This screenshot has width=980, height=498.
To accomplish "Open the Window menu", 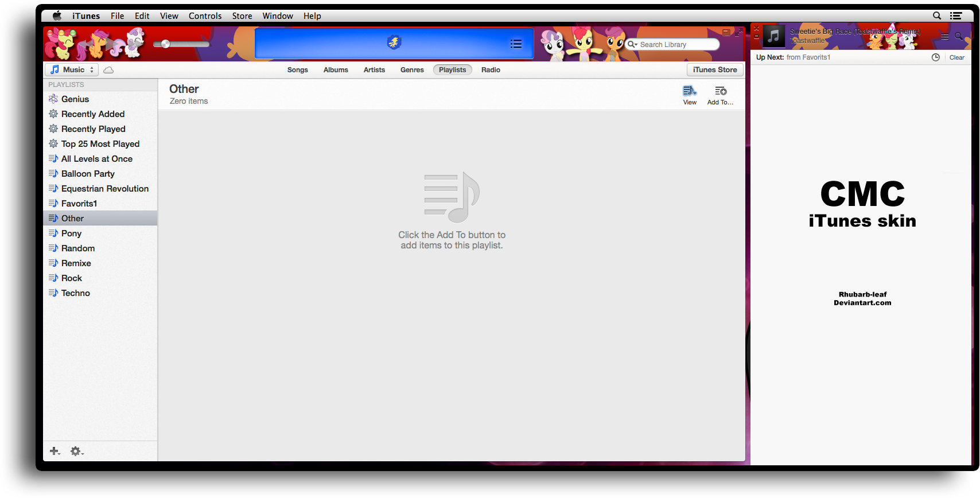I will coord(278,15).
